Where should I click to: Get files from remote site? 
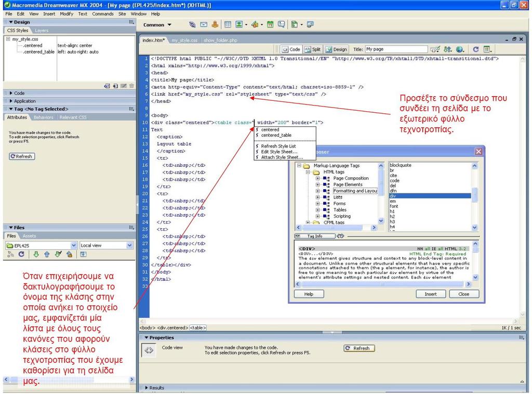[36, 254]
